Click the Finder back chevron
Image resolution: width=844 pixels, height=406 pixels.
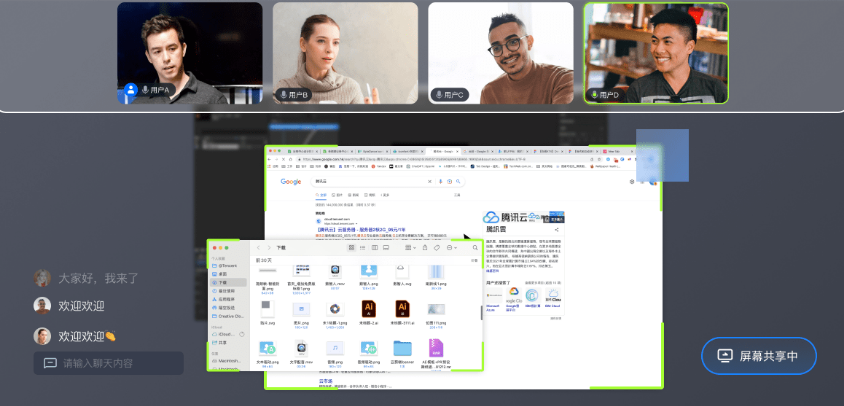coord(257,247)
